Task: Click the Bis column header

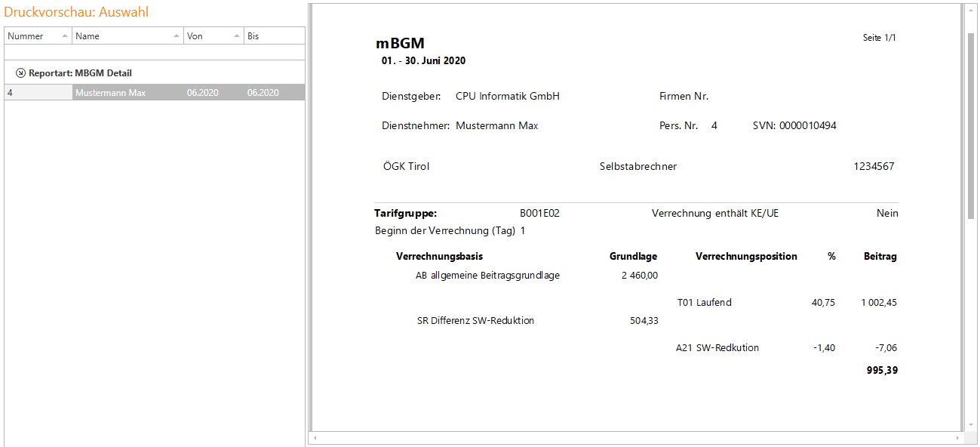Action: point(274,36)
